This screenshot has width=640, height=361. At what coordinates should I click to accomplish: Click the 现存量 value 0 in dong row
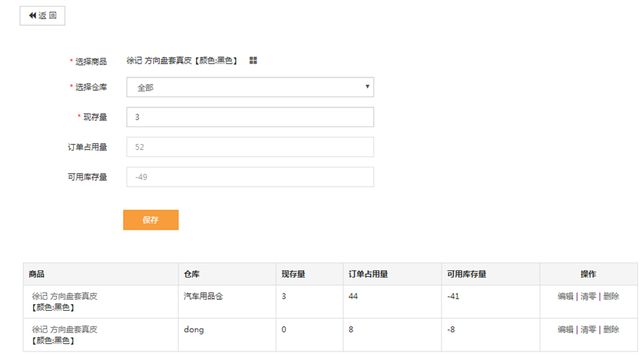tap(284, 329)
